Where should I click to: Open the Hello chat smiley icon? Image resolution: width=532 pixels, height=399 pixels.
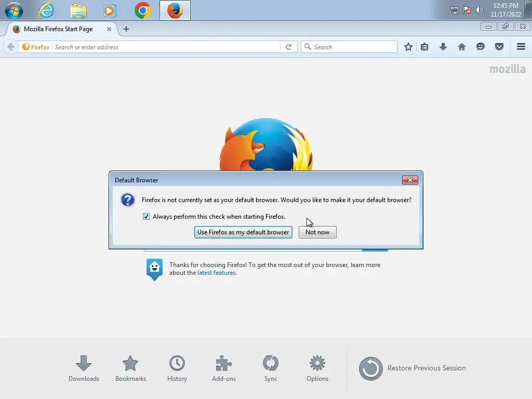[481, 47]
